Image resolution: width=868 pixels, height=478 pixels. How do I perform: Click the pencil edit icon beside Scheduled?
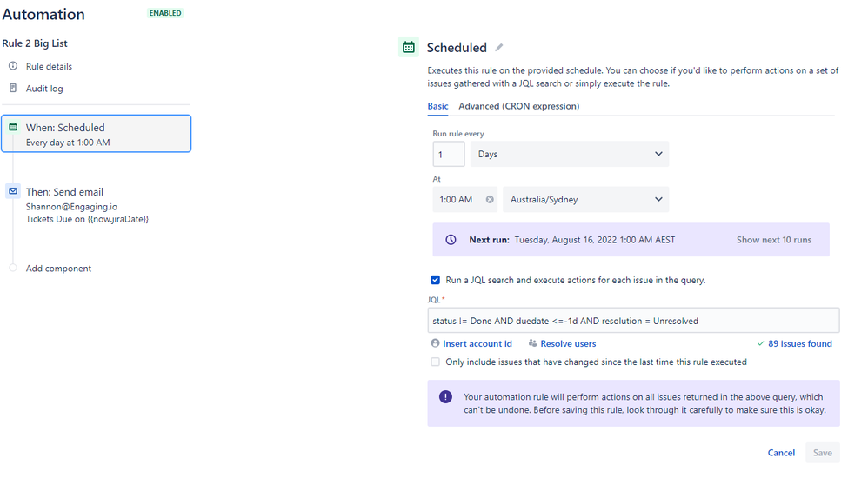[498, 48]
